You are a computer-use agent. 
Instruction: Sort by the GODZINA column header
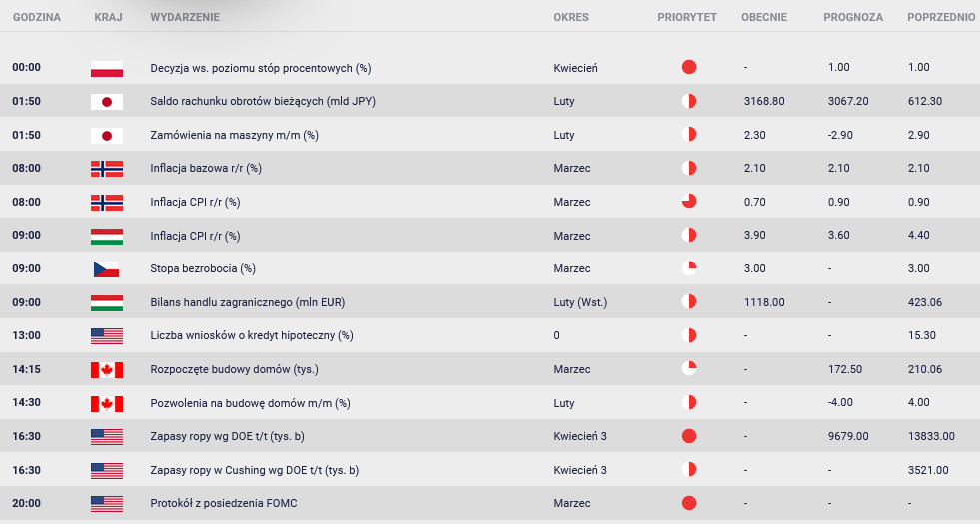(37, 18)
